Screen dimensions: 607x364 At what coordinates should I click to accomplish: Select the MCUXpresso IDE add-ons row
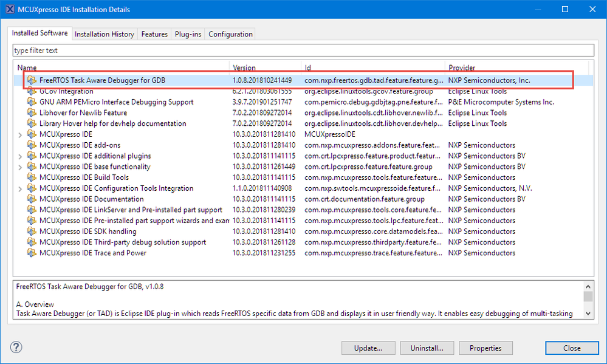coord(303,145)
